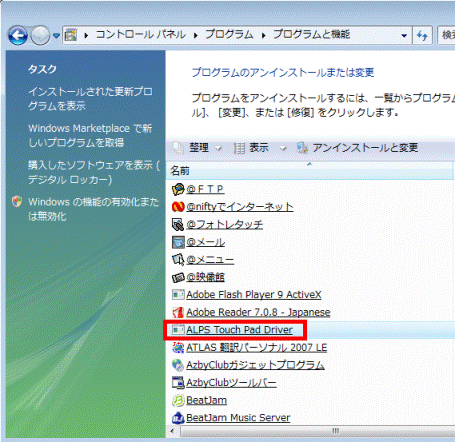Open the 整理 toolbar menu
455x442 pixels.
tap(198, 148)
